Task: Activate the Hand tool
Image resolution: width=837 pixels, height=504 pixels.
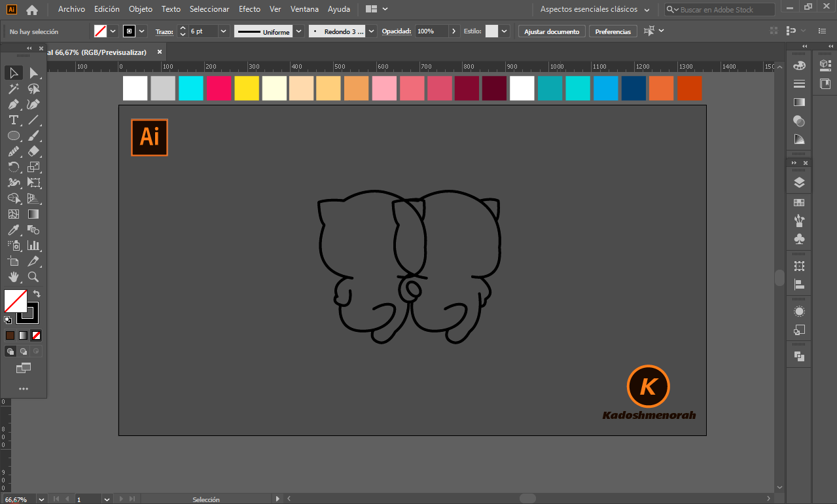Action: [x=13, y=277]
